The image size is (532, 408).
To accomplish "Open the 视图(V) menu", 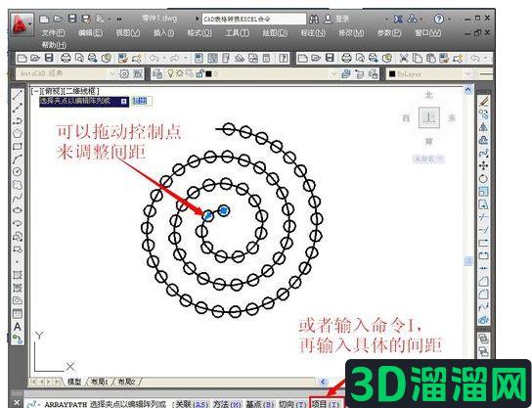I will point(127,33).
